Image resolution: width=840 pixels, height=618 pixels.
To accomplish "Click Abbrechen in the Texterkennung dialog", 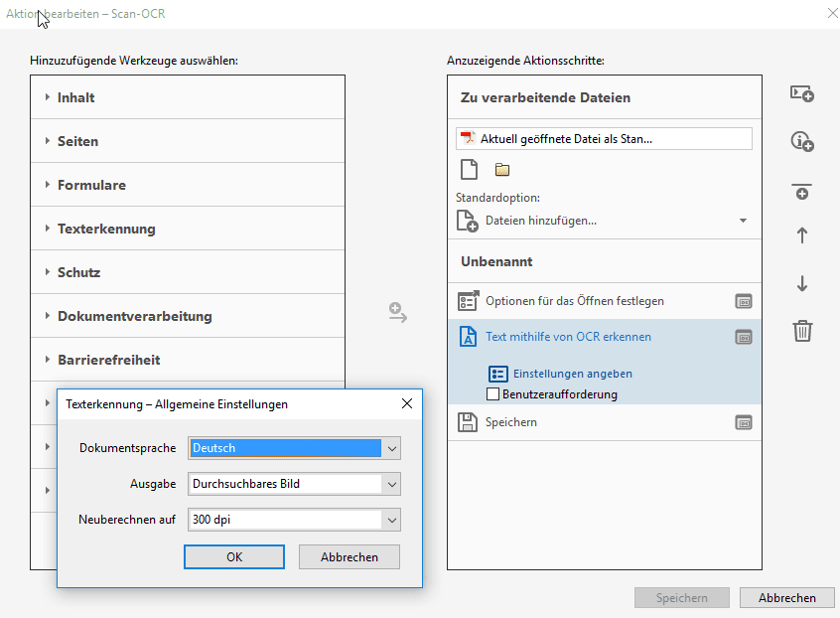I will click(349, 557).
